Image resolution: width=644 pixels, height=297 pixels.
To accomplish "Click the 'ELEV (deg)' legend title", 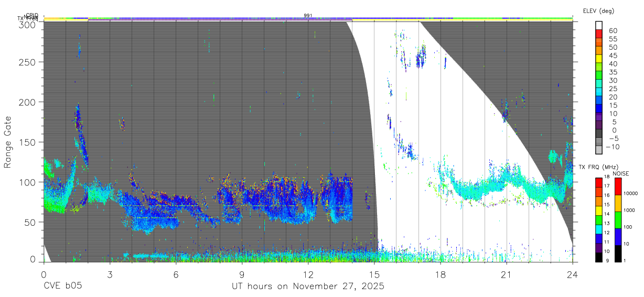I will (x=598, y=10).
